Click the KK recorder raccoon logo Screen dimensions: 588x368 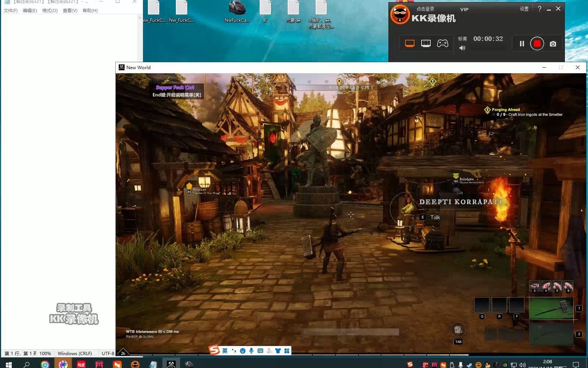pos(400,15)
